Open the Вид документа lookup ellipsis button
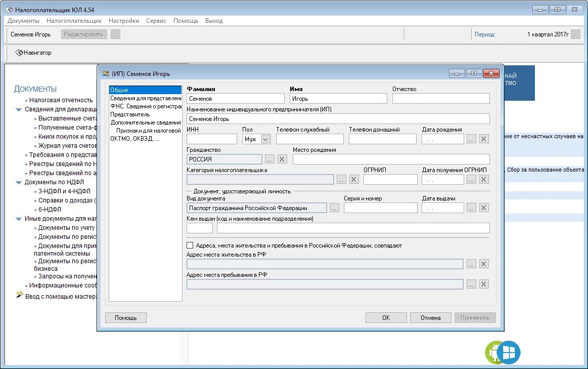This screenshot has width=588, height=369. [x=334, y=208]
